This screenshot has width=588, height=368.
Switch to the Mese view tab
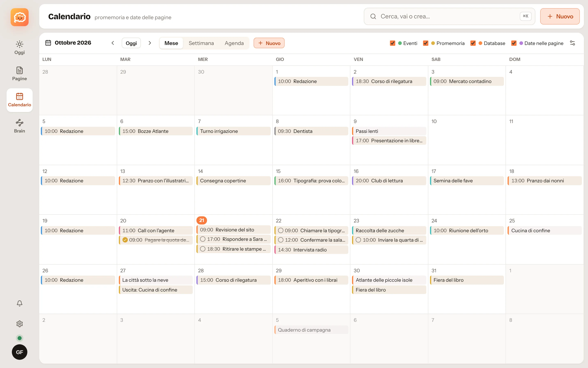(x=171, y=43)
